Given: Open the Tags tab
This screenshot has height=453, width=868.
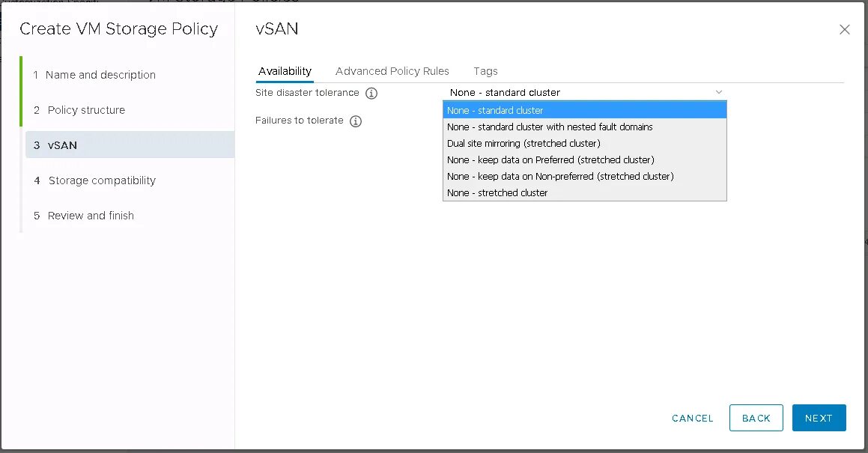Looking at the screenshot, I should pos(485,71).
